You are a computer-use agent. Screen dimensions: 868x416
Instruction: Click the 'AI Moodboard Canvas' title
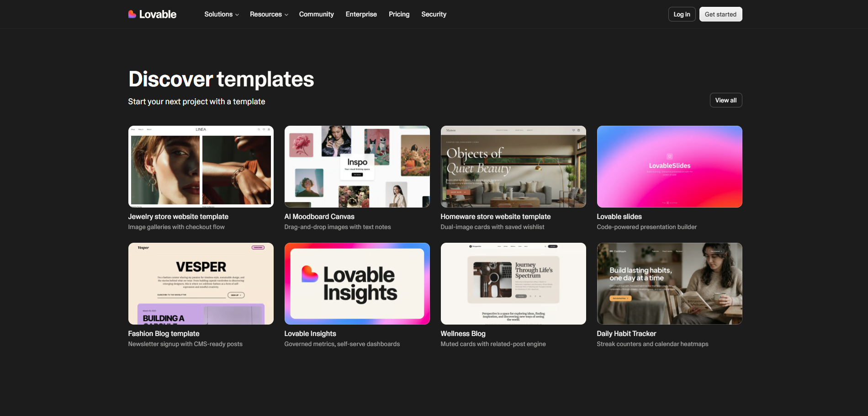319,217
